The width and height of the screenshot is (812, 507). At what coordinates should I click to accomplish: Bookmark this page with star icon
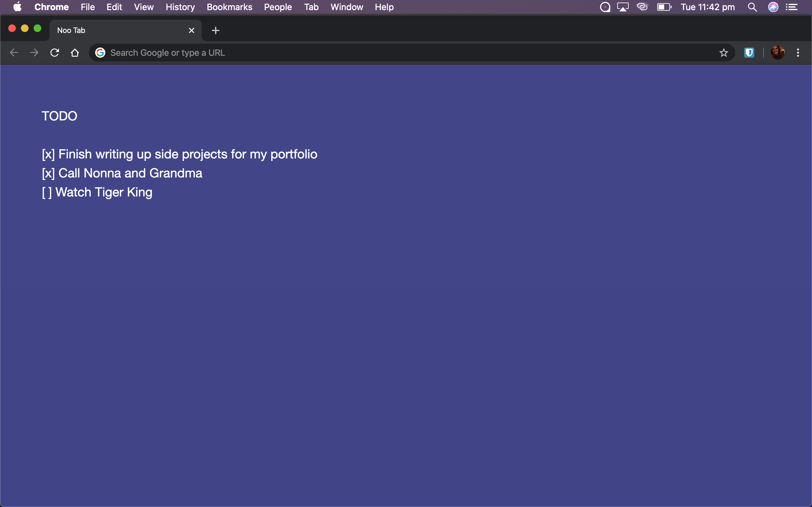click(724, 53)
